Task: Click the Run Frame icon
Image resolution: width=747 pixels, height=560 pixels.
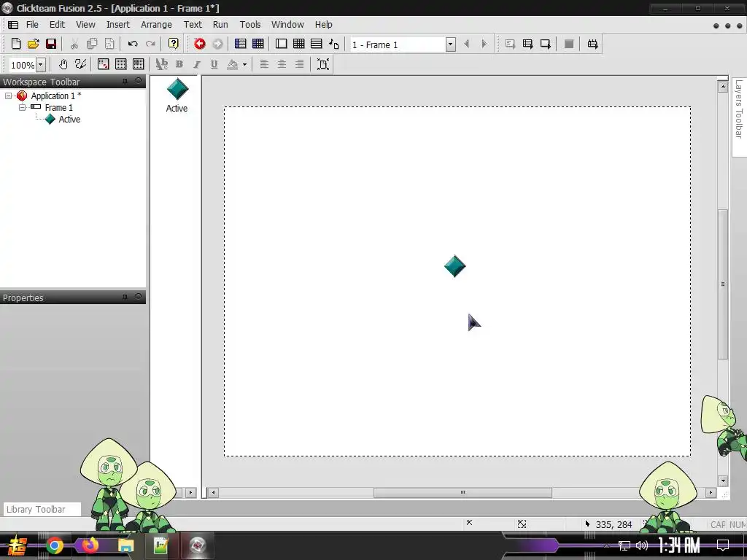Action: click(x=546, y=44)
